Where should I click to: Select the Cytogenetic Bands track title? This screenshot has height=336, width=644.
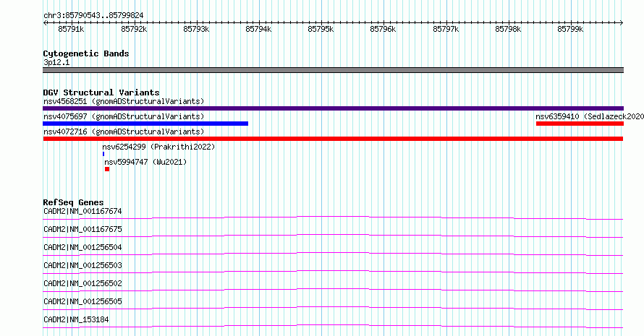86,53
